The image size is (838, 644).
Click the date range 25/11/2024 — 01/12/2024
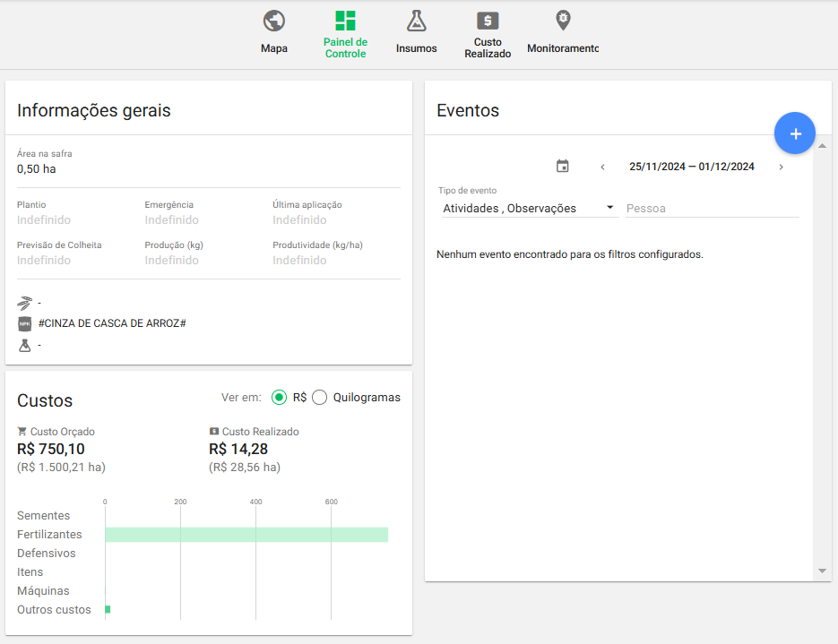(691, 167)
